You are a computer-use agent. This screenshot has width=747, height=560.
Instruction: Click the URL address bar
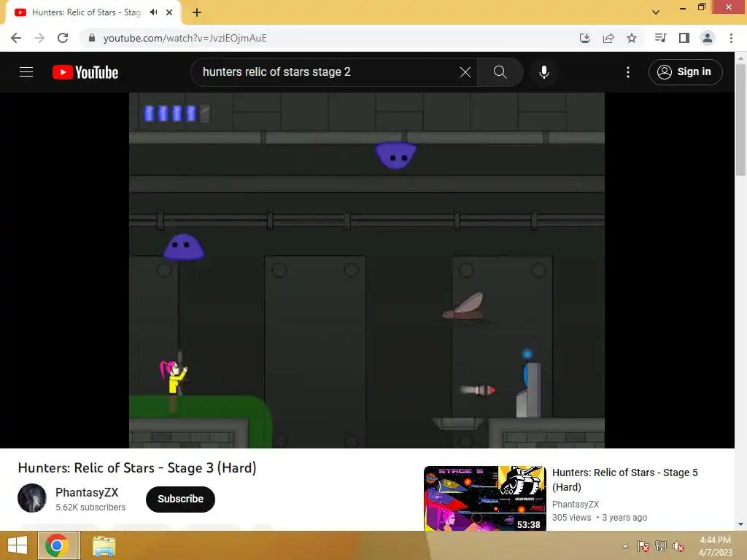tap(329, 38)
